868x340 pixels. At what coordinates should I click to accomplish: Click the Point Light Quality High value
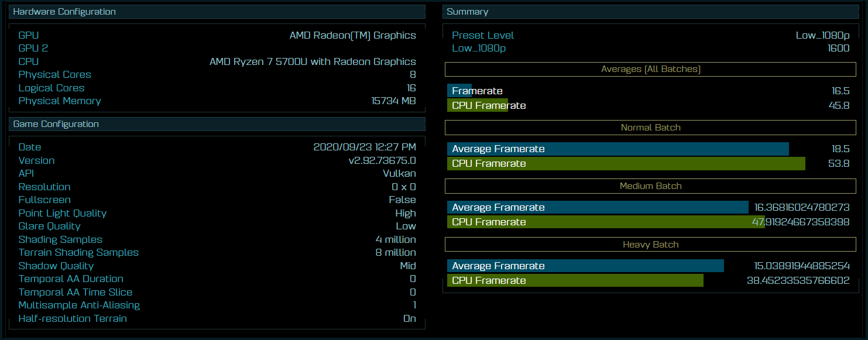point(406,213)
